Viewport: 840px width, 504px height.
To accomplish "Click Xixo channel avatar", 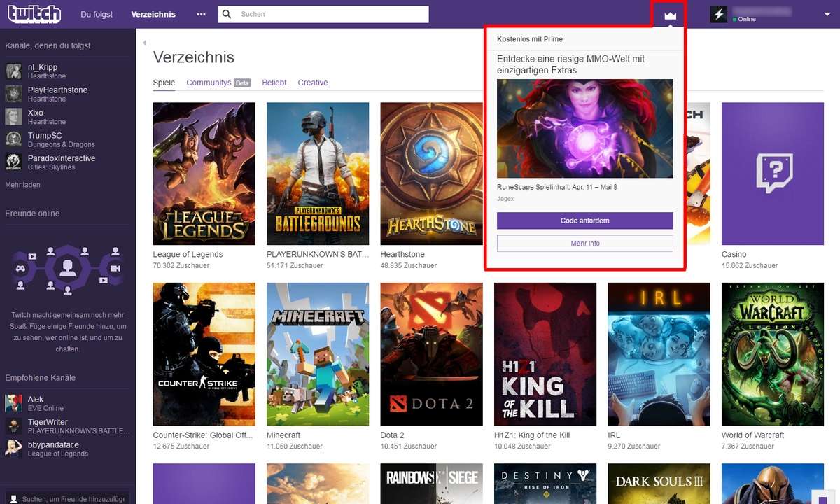I will pos(14,116).
